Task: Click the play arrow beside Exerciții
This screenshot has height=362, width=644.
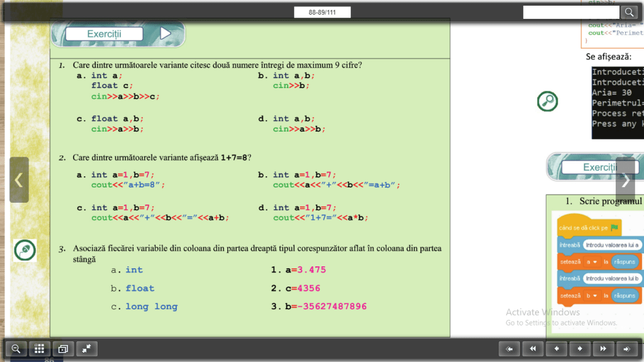Action: pyautogui.click(x=165, y=33)
